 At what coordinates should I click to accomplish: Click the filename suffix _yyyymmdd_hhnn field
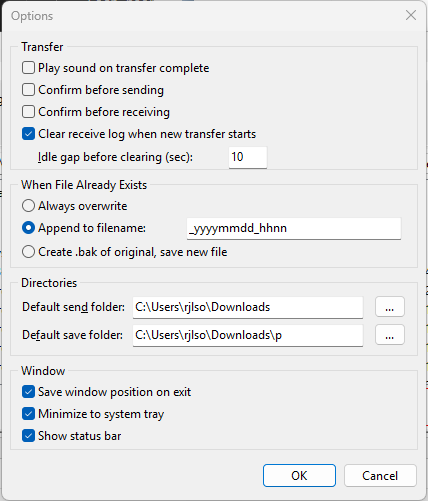[x=294, y=229]
